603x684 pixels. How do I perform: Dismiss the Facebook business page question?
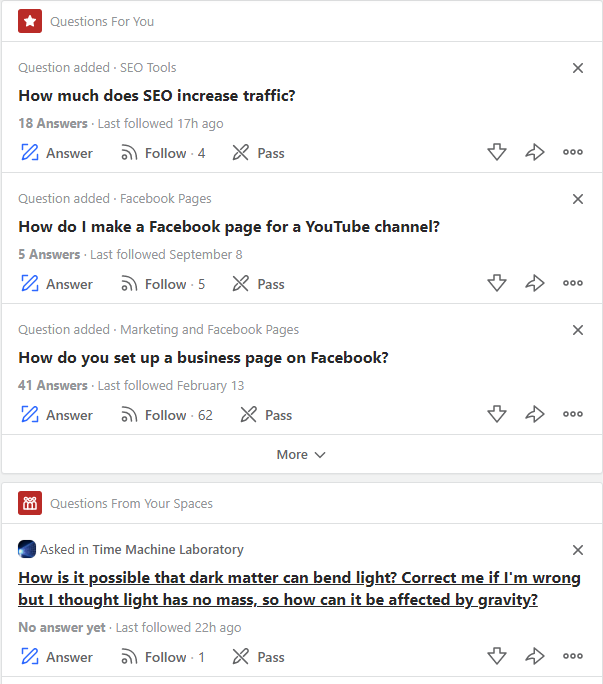[578, 330]
